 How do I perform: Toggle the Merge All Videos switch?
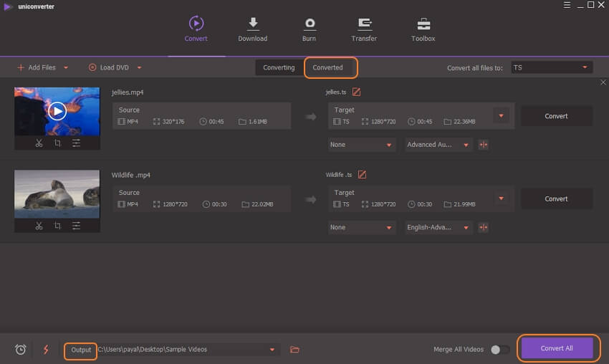[x=499, y=350]
